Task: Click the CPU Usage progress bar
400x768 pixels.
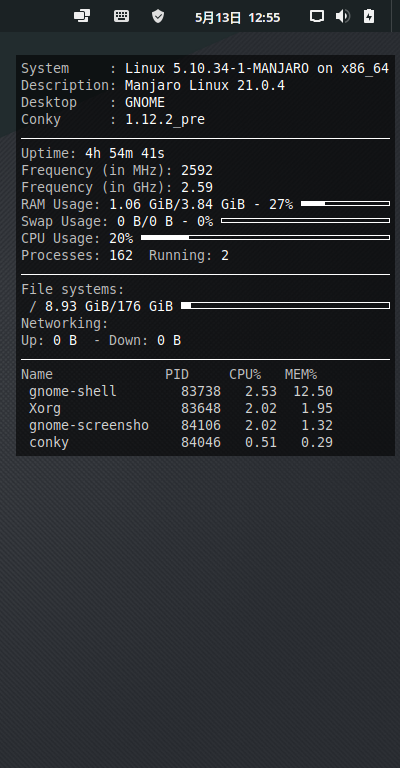Action: (x=265, y=238)
